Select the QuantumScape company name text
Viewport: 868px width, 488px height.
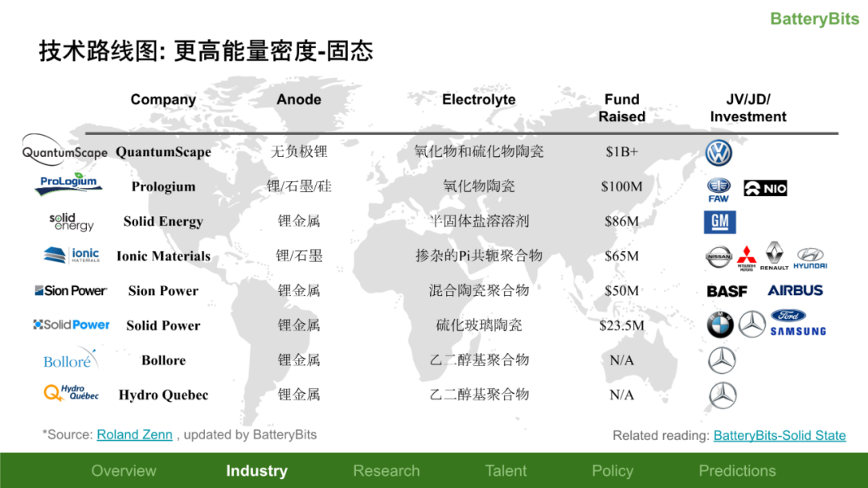click(x=163, y=152)
